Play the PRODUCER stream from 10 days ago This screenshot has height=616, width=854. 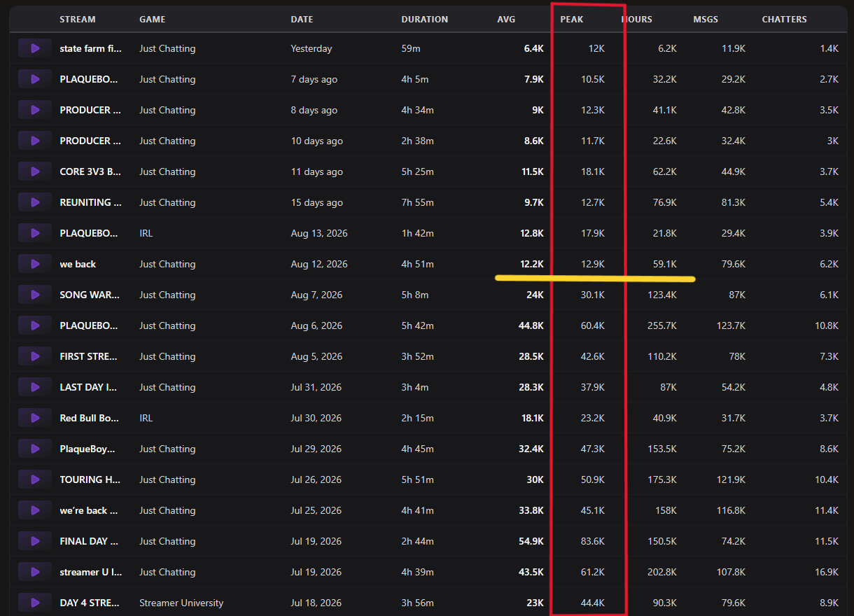pos(35,141)
